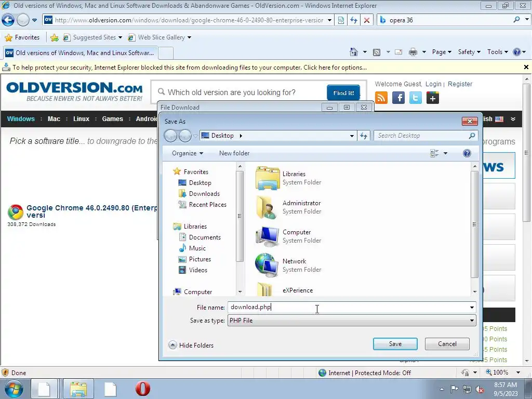Change view icon in Save As toolbar

point(434,153)
